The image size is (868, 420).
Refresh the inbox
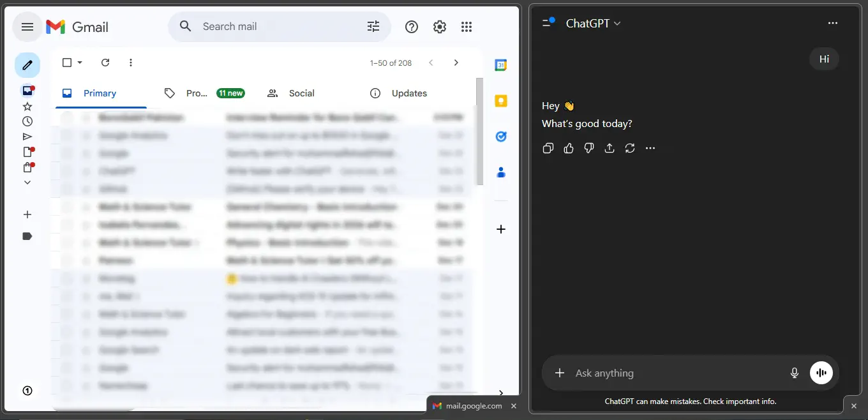coord(105,63)
